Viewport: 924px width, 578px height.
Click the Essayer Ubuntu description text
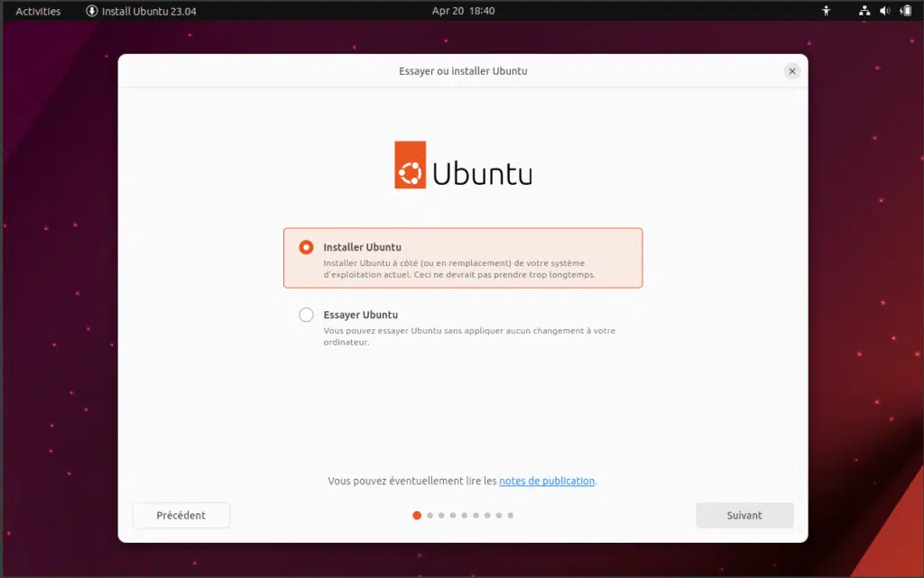click(x=469, y=336)
